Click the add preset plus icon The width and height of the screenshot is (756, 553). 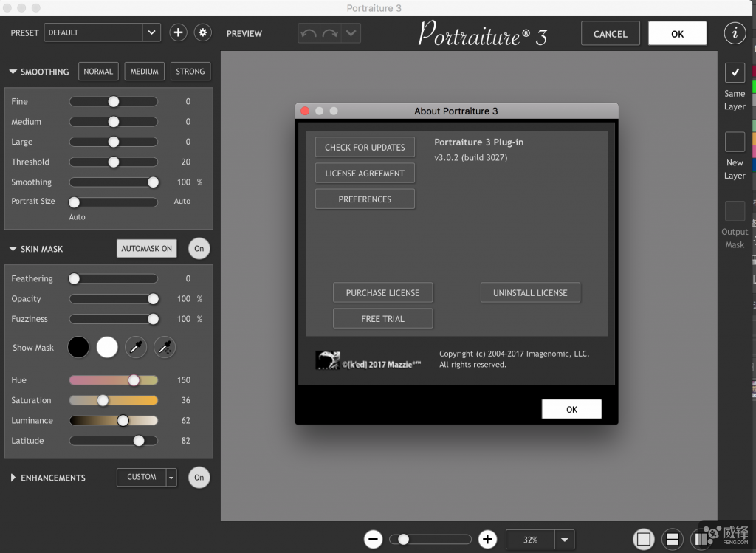[177, 32]
